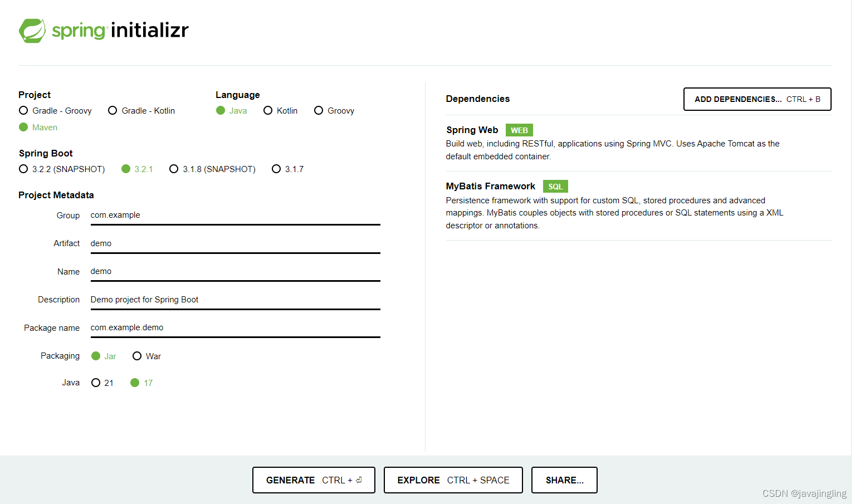This screenshot has height=504, width=855.
Task: Select Spring Boot version 3.1.7
Action: tap(288, 169)
